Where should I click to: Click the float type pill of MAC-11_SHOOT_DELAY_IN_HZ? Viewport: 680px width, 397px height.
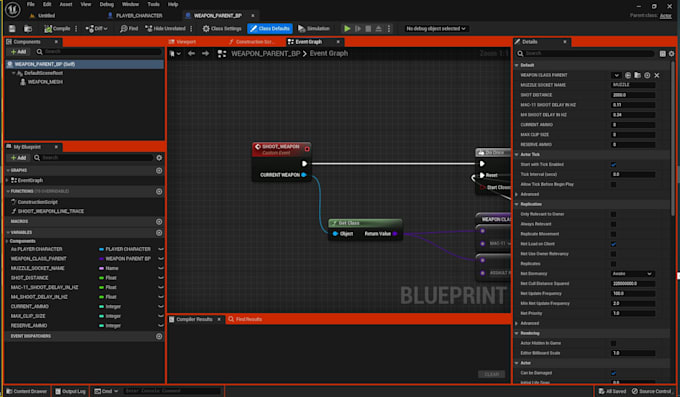click(x=101, y=287)
